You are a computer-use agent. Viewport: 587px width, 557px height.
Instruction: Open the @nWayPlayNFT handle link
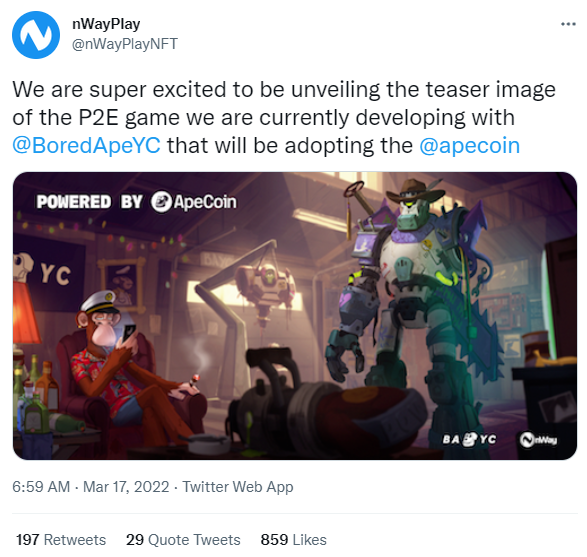124,44
